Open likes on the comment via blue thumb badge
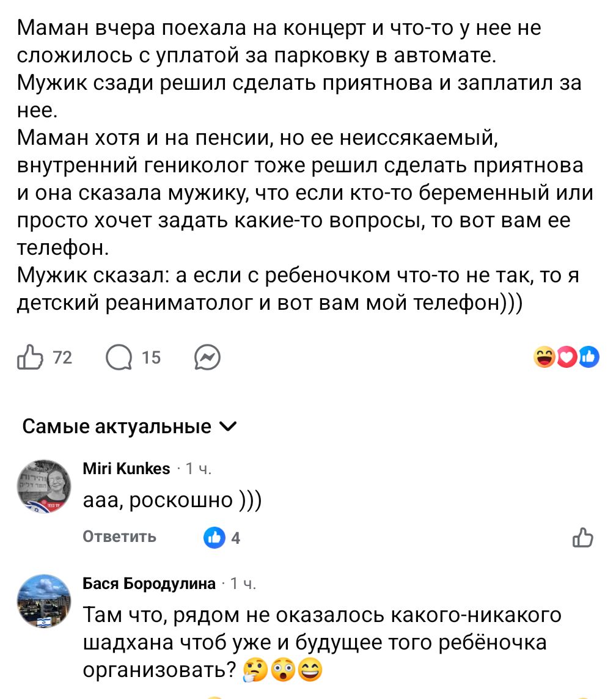The height and width of the screenshot is (699, 616). (x=215, y=538)
